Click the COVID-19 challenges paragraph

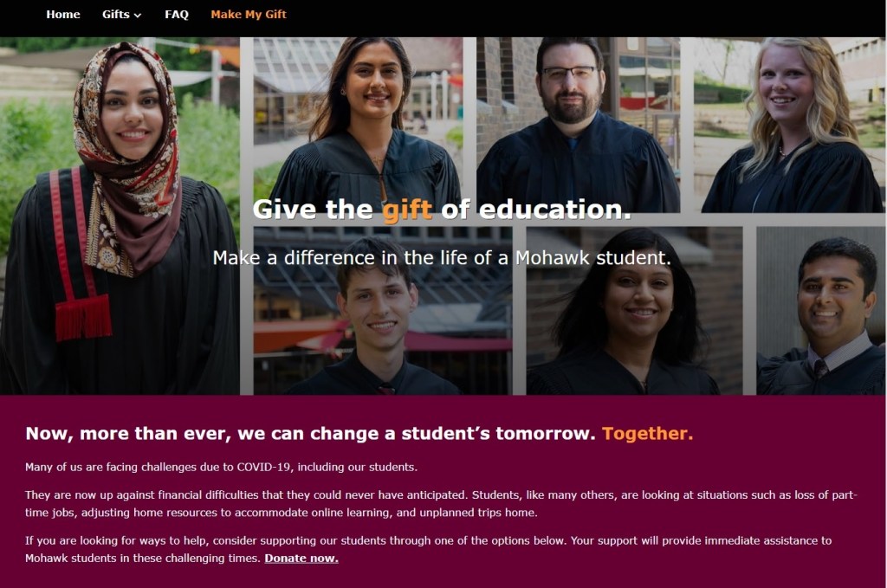221,467
